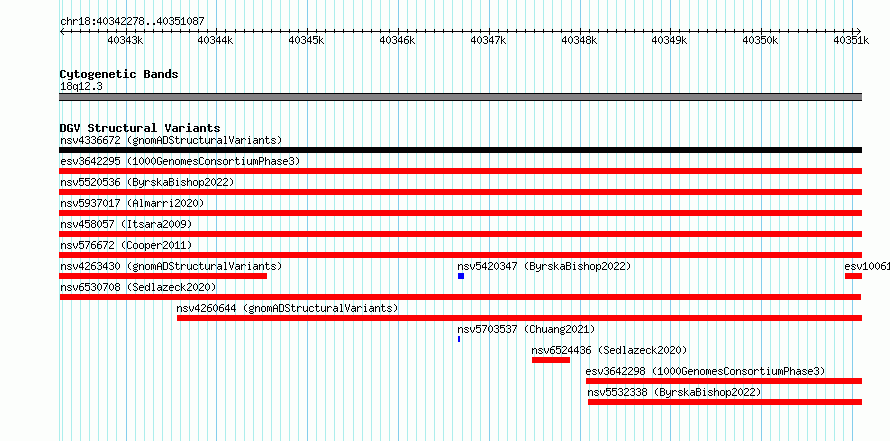
Task: Click the blue nsv5420347 variant square
Action: [x=461, y=276]
